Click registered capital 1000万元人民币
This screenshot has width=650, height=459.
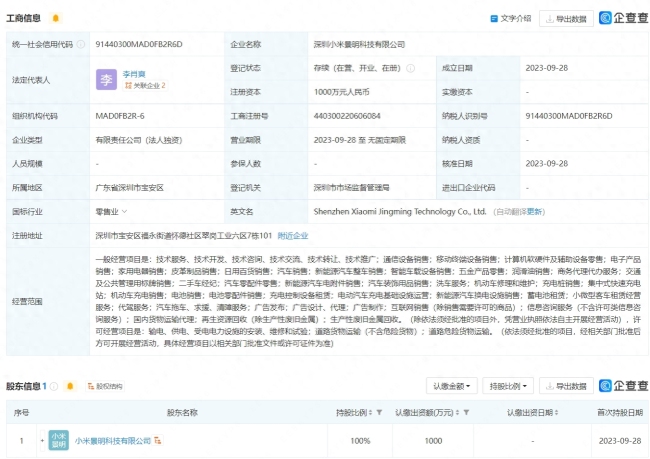point(342,92)
